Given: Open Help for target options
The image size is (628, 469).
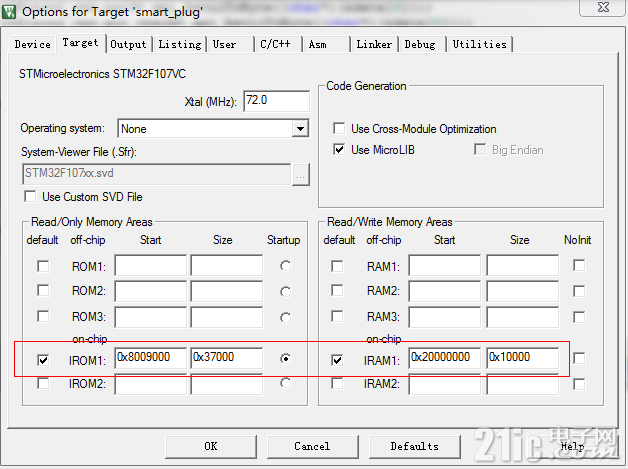Looking at the screenshot, I should pyautogui.click(x=573, y=447).
